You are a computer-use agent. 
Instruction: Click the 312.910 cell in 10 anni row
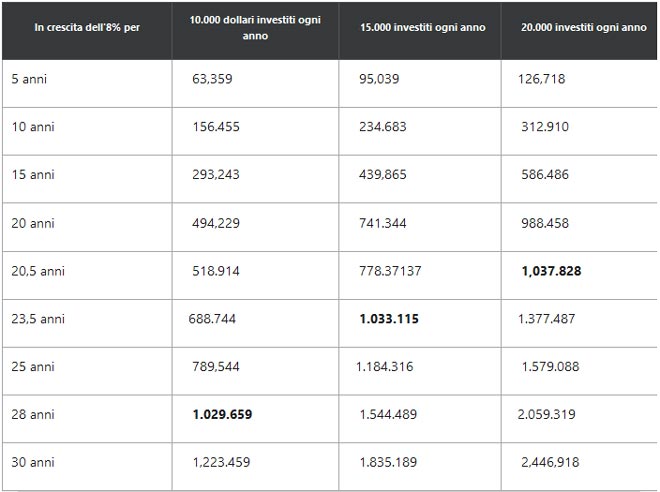click(x=545, y=127)
